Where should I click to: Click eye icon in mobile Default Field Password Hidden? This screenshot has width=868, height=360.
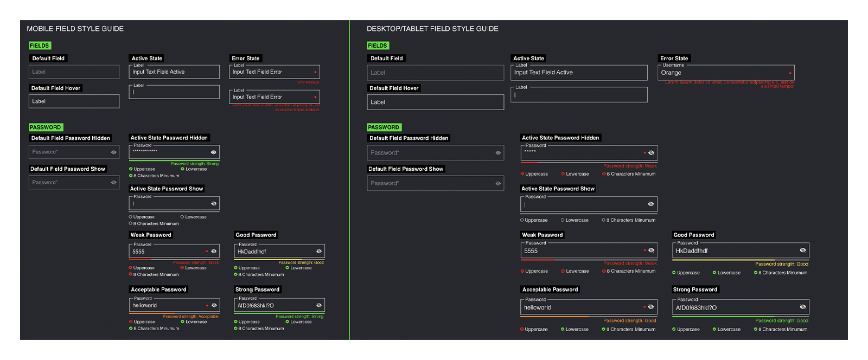pos(113,152)
